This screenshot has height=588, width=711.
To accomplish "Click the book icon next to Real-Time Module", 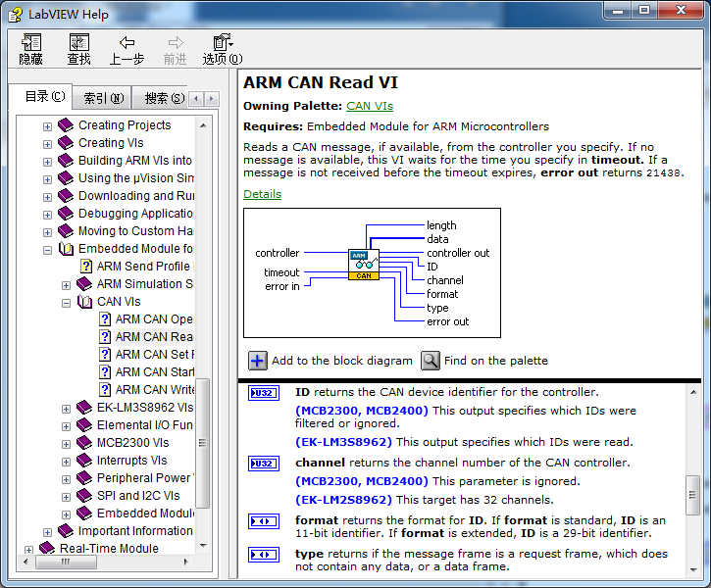I will coord(47,548).
